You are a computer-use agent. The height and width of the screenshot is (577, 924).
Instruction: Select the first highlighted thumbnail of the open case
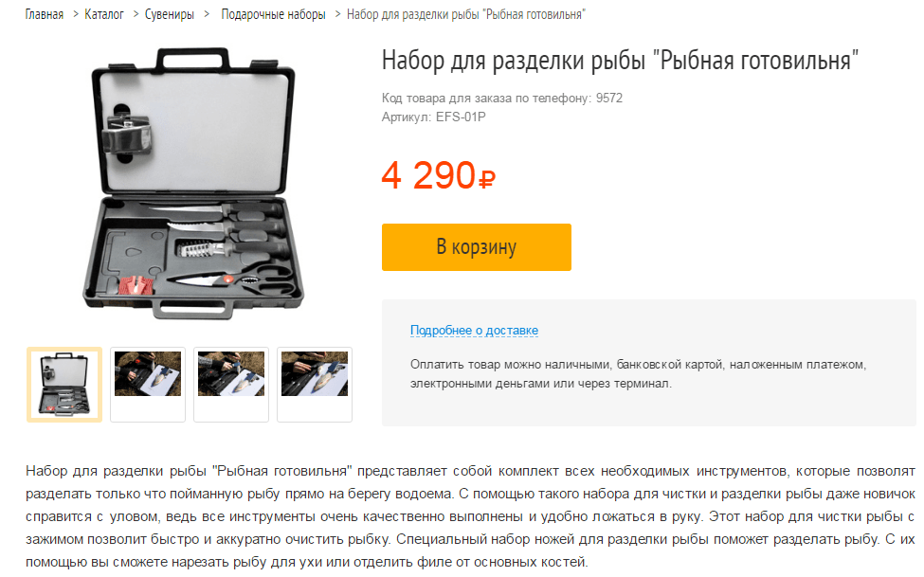point(64,385)
